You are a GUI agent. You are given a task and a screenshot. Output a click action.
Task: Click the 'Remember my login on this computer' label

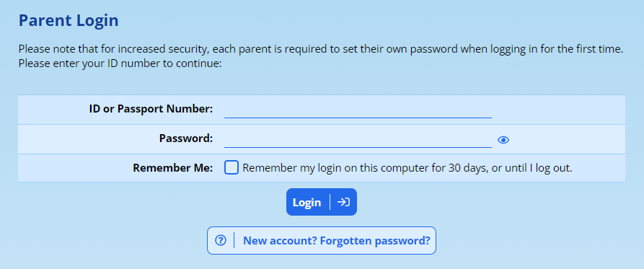pyautogui.click(x=407, y=168)
